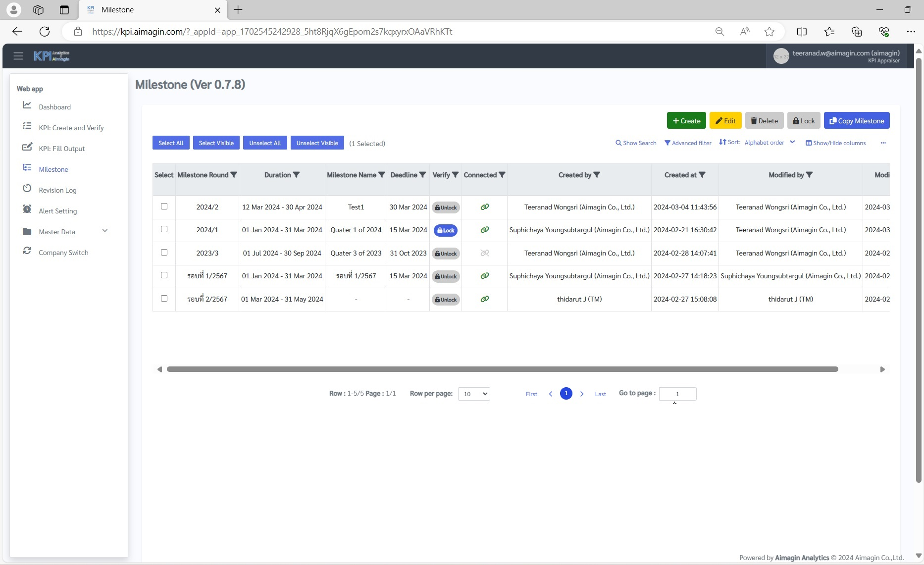The height and width of the screenshot is (565, 924).
Task: Click the Milestone Round filter icon
Action: [x=234, y=175]
